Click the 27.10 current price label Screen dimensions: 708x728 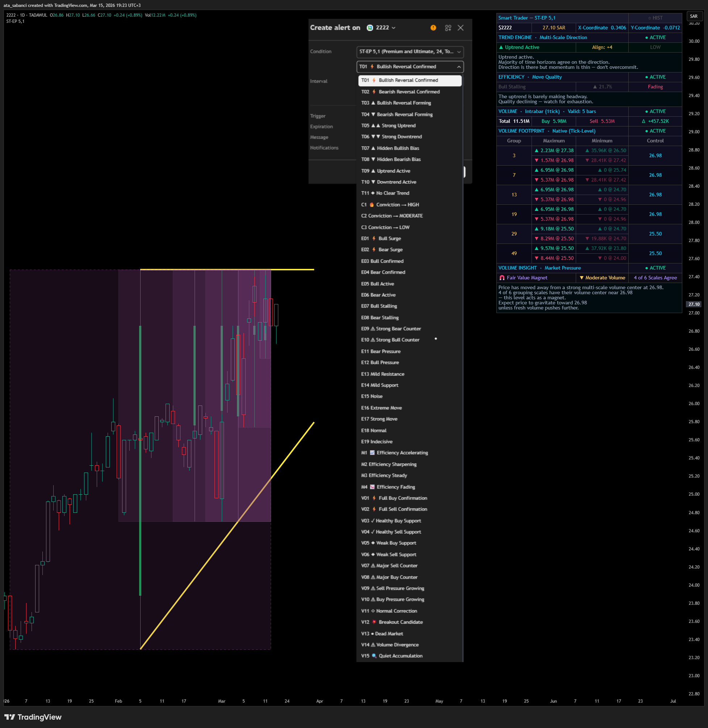[x=694, y=304]
